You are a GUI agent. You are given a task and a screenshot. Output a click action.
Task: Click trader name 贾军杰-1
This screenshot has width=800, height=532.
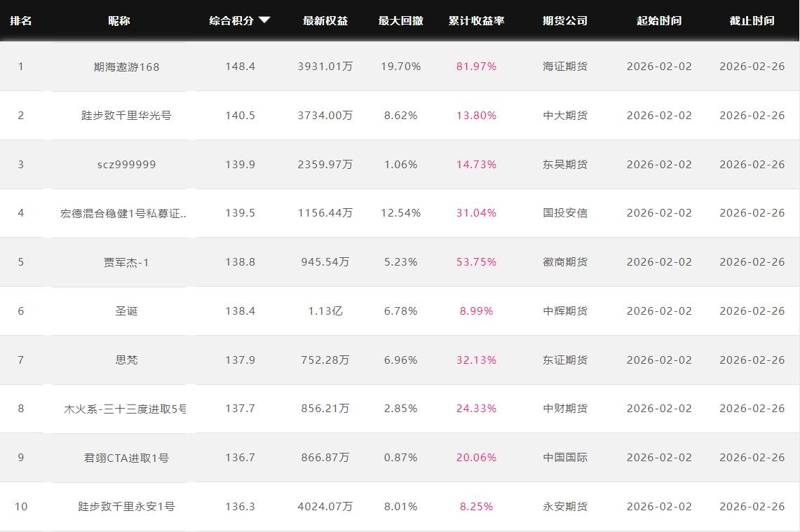click(x=126, y=262)
